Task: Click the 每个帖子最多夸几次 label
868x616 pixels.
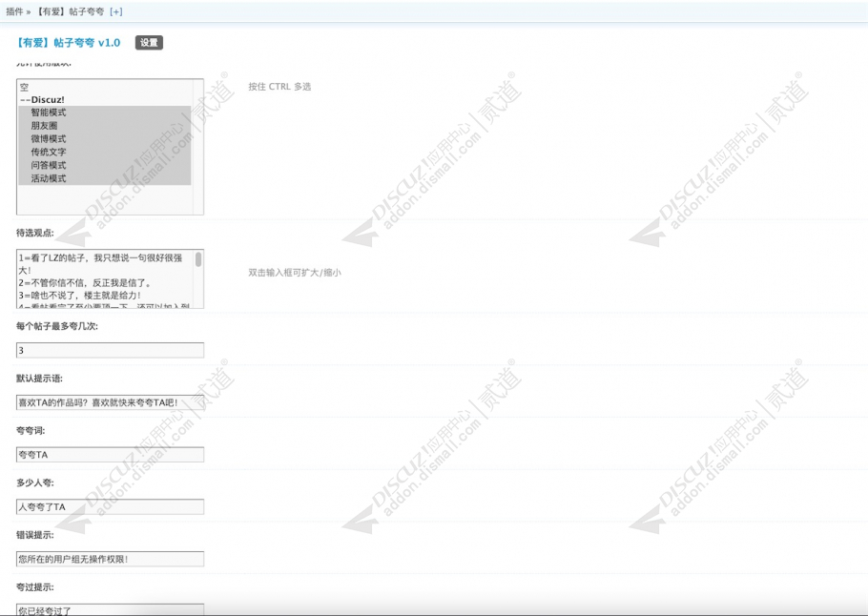Action: pyautogui.click(x=57, y=326)
